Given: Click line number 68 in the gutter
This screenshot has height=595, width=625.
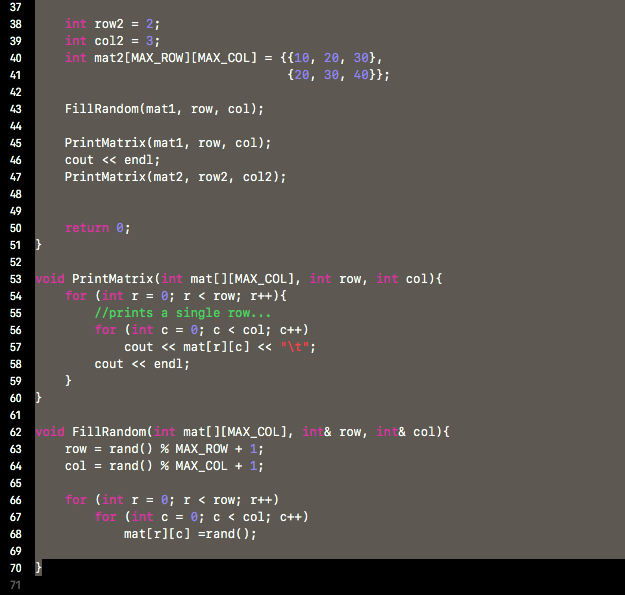Looking at the screenshot, I should pos(16,534).
